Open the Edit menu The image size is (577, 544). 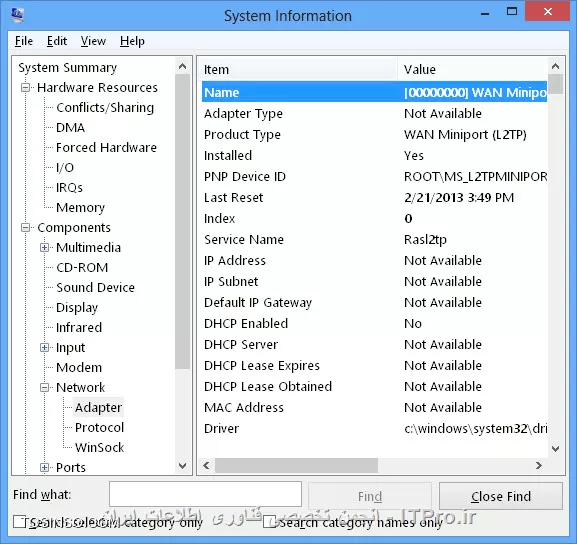[57, 41]
